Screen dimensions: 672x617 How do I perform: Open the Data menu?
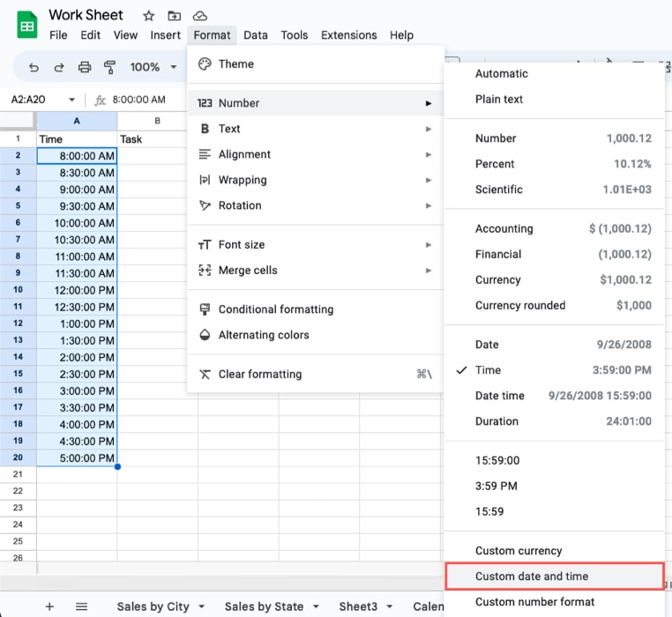256,35
